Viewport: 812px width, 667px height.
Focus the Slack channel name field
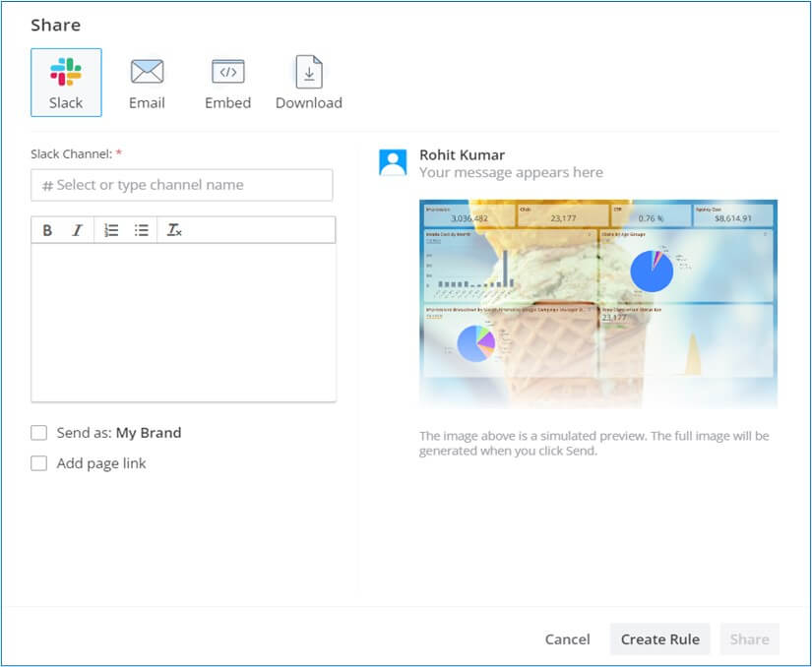click(182, 185)
